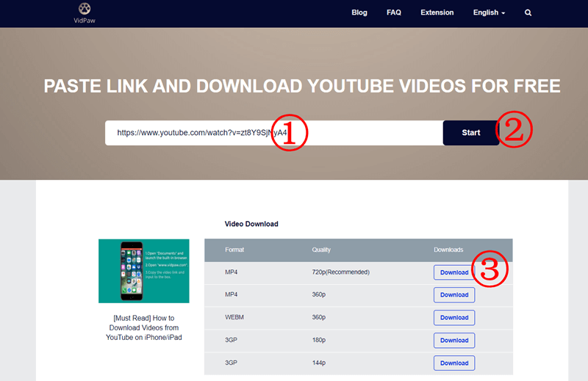Open the Extension menu item
This screenshot has height=381, width=588.
click(437, 12)
